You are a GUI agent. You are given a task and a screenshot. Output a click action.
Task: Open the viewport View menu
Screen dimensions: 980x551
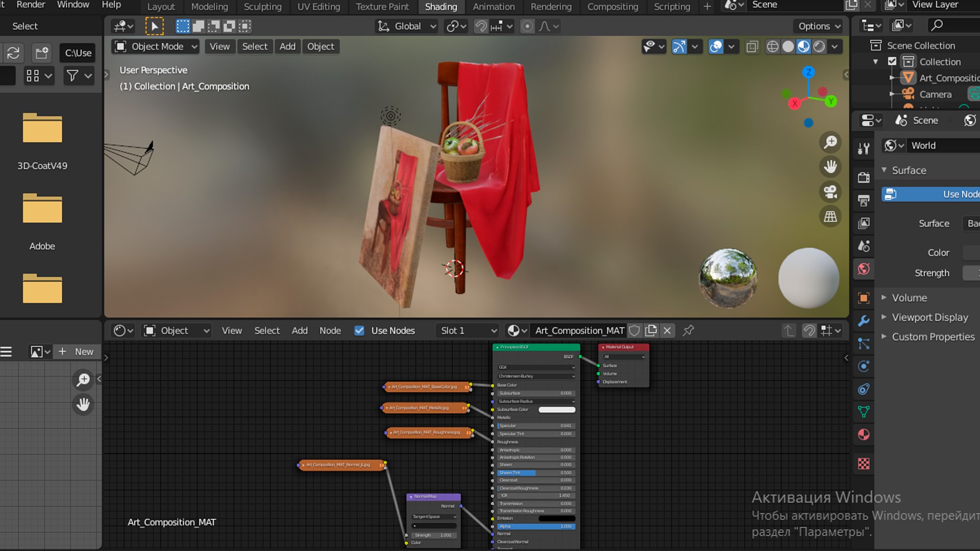coord(219,46)
